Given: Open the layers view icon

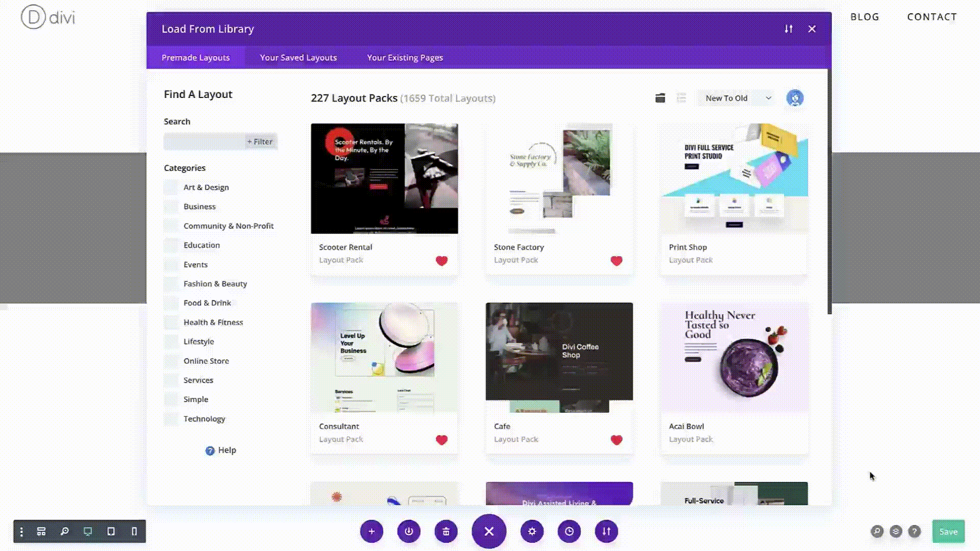Looking at the screenshot, I should 896,532.
